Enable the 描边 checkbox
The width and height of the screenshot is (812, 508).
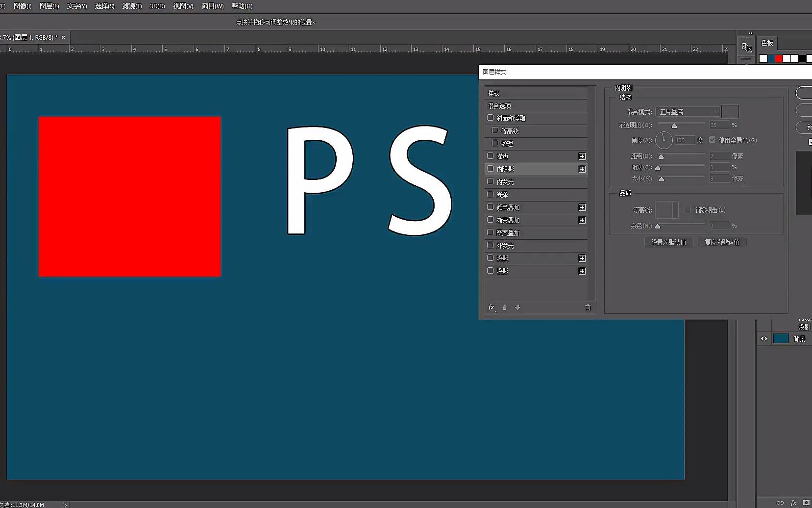491,156
